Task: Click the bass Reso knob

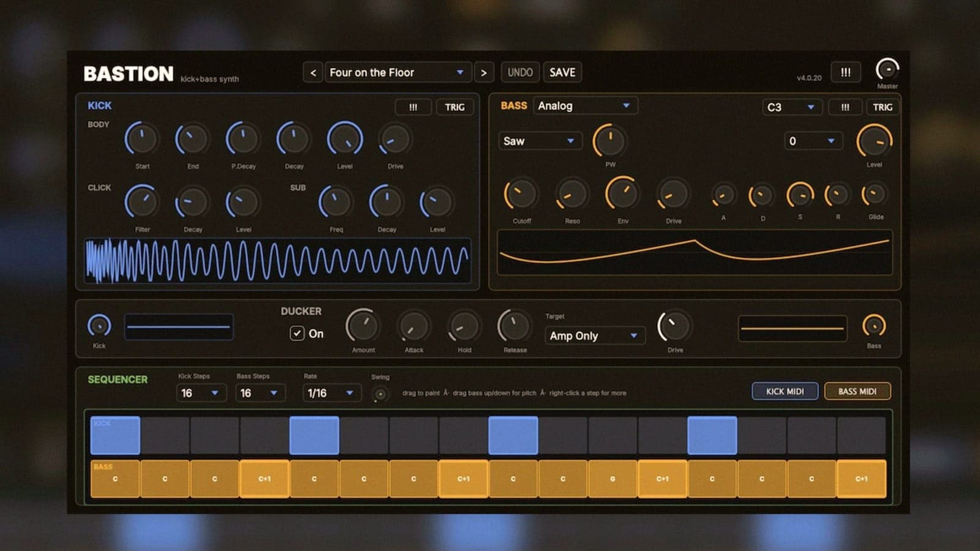Action: point(572,195)
